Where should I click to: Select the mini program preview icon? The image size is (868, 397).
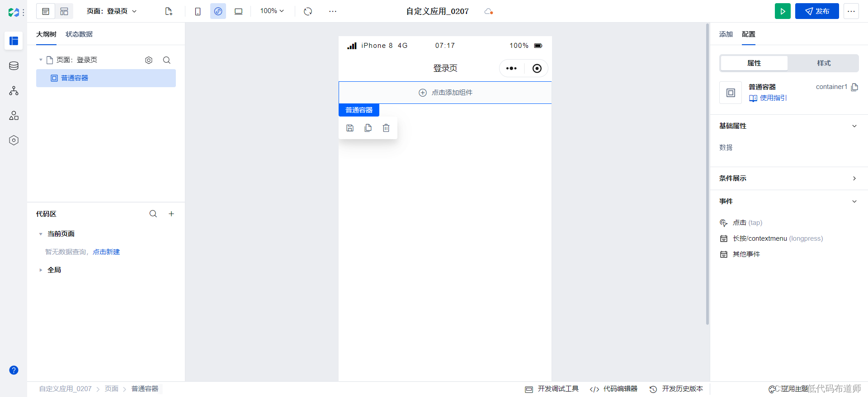pyautogui.click(x=218, y=11)
